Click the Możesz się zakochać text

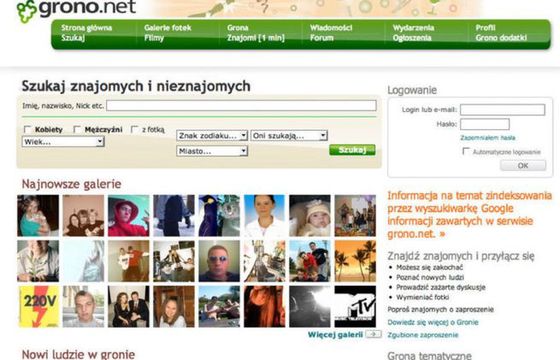point(429,267)
